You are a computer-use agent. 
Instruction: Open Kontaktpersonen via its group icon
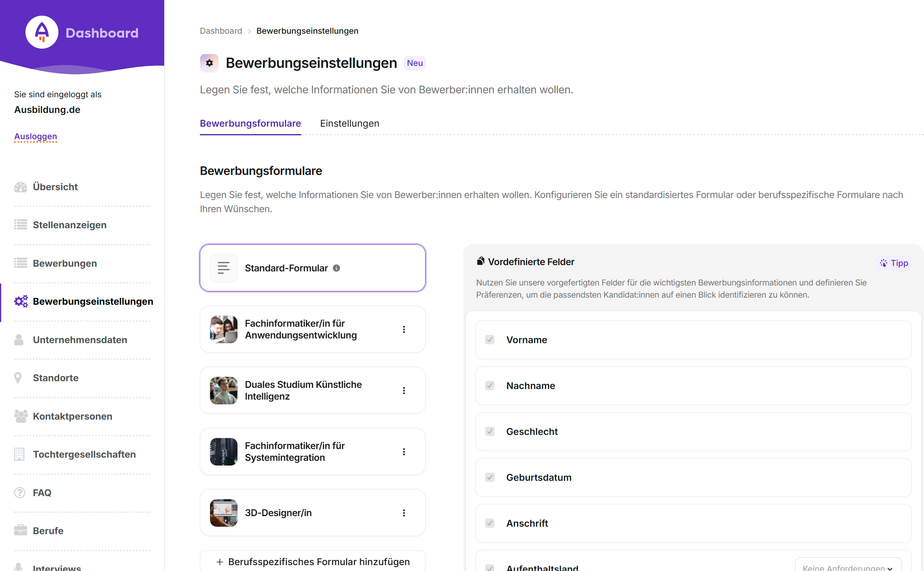pos(20,416)
